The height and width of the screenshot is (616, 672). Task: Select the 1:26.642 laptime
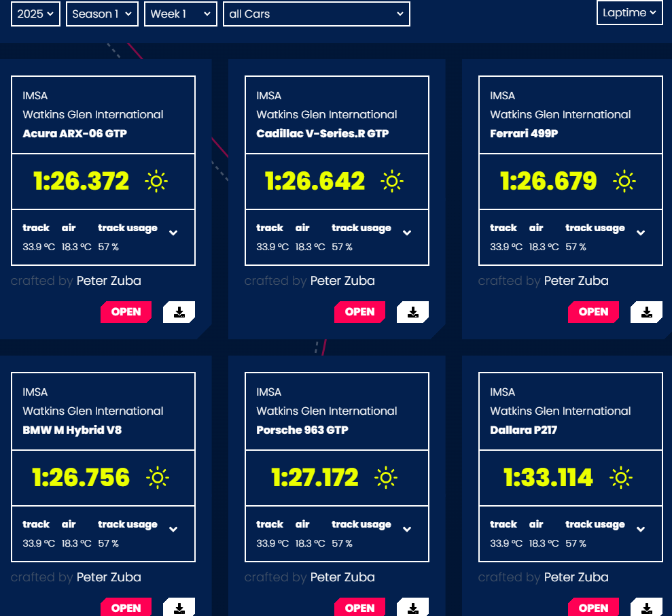tap(315, 181)
